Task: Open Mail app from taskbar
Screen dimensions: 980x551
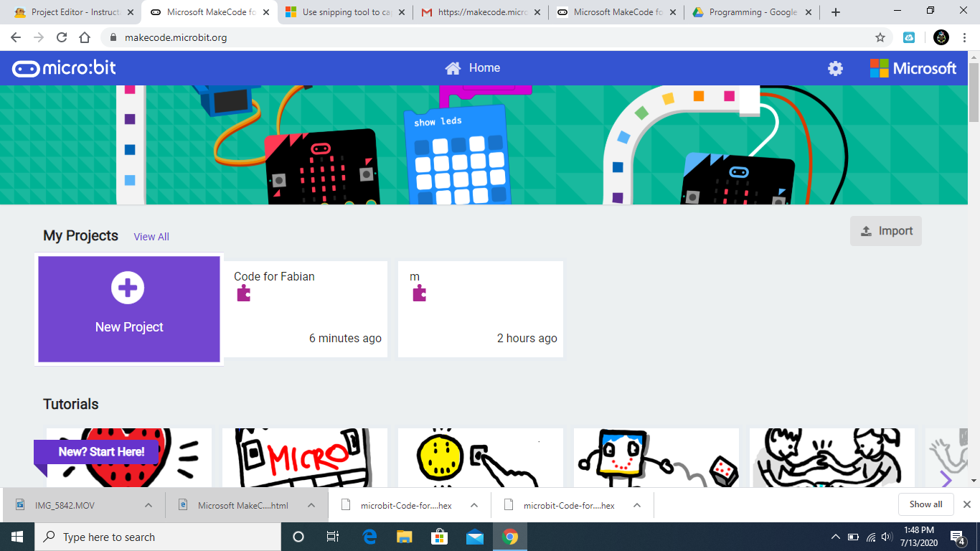Action: [x=475, y=537]
